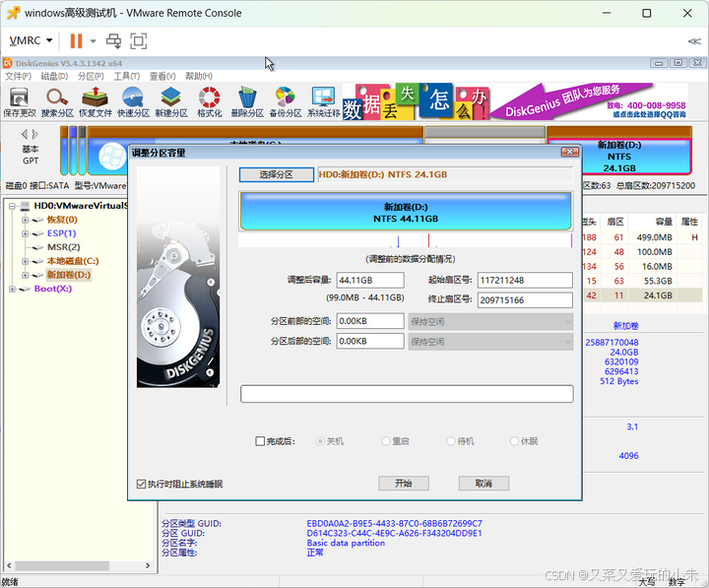Restore the inner DiskGenius window via the restore button
Image resolution: width=709 pixels, height=588 pixels.
678,63
